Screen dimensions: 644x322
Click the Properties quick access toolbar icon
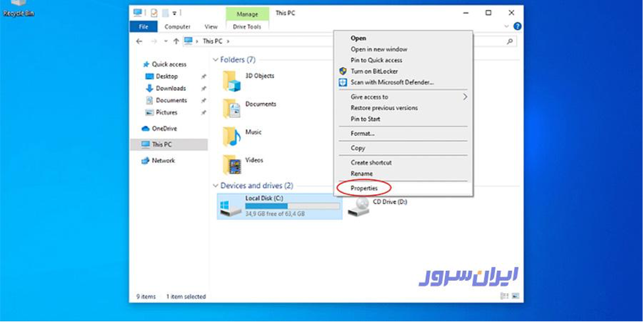(x=154, y=13)
